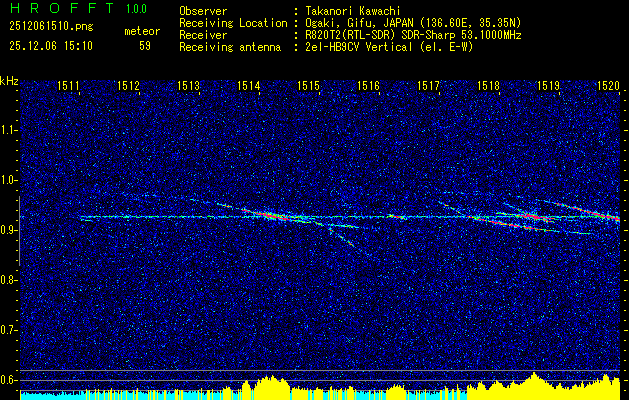This screenshot has width=629, height=400.
Task: Click the 0.9 kHz axis label
Action: [7, 230]
